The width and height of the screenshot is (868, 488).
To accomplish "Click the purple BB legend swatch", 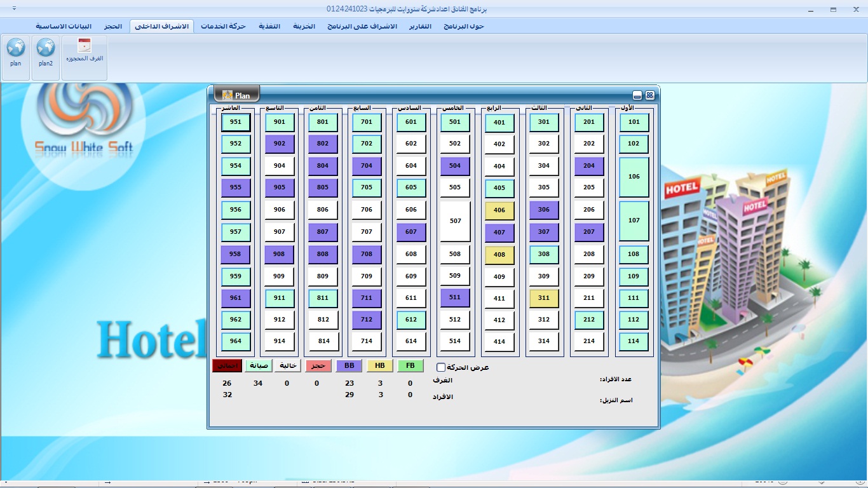I will click(x=349, y=366).
